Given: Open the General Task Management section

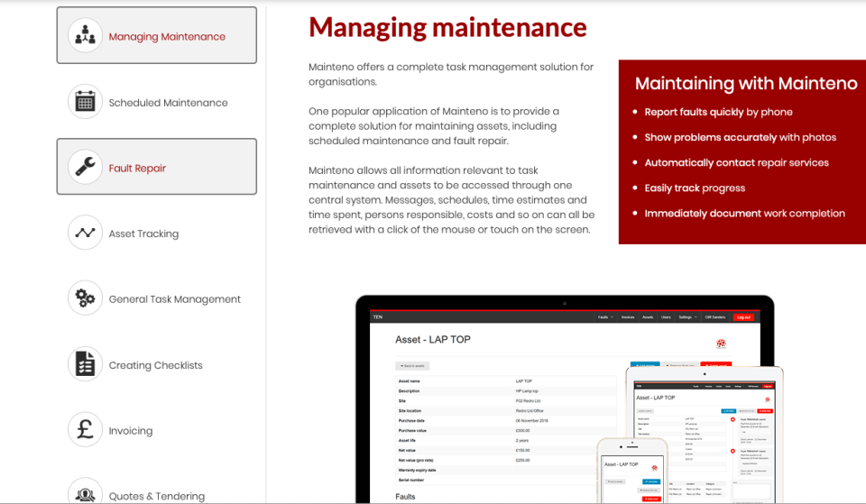Looking at the screenshot, I should [x=174, y=299].
